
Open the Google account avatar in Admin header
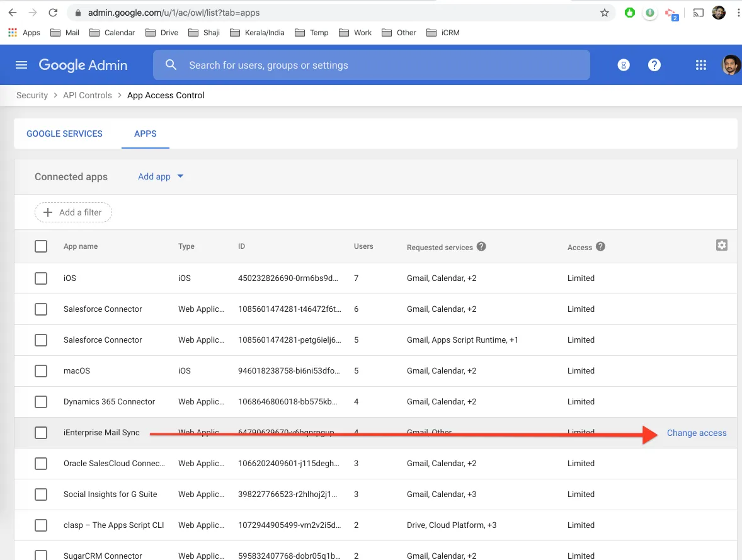coord(731,65)
